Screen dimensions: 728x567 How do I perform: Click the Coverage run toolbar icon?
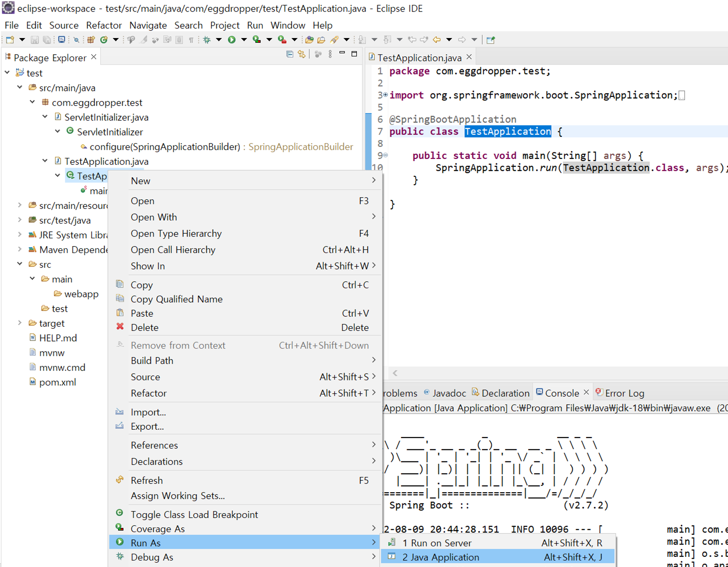point(257,40)
